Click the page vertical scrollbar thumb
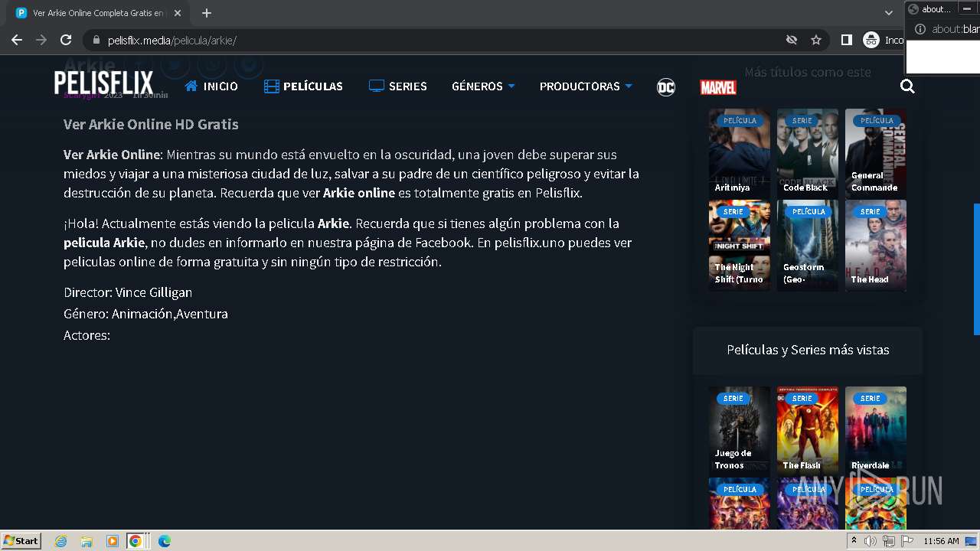Viewport: 980px width, 551px height. point(976,269)
